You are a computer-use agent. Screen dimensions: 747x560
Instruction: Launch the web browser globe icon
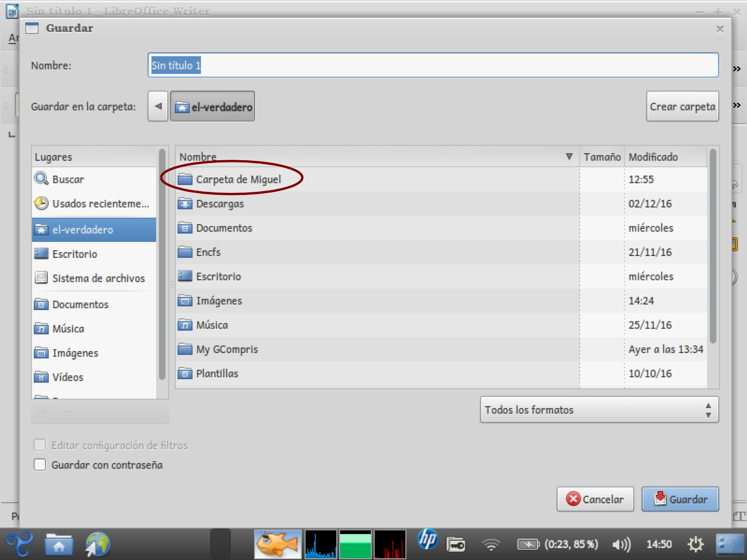(97, 544)
